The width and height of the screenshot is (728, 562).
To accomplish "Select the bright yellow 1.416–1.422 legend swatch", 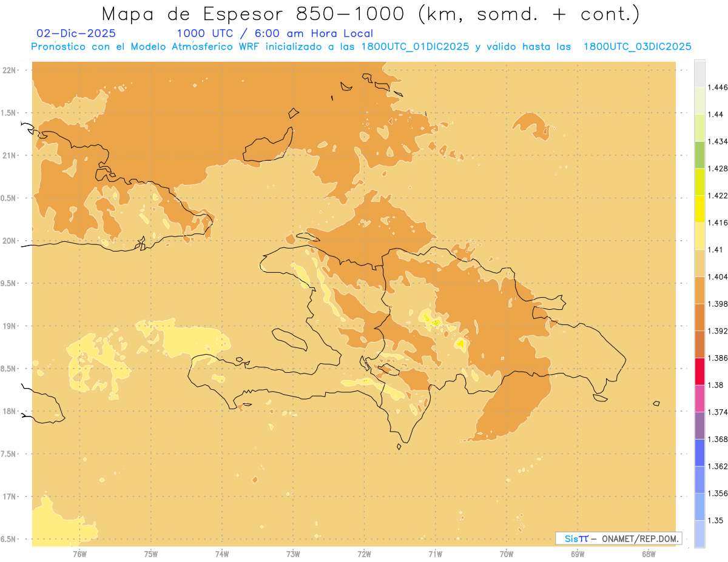I will pyautogui.click(x=699, y=209).
